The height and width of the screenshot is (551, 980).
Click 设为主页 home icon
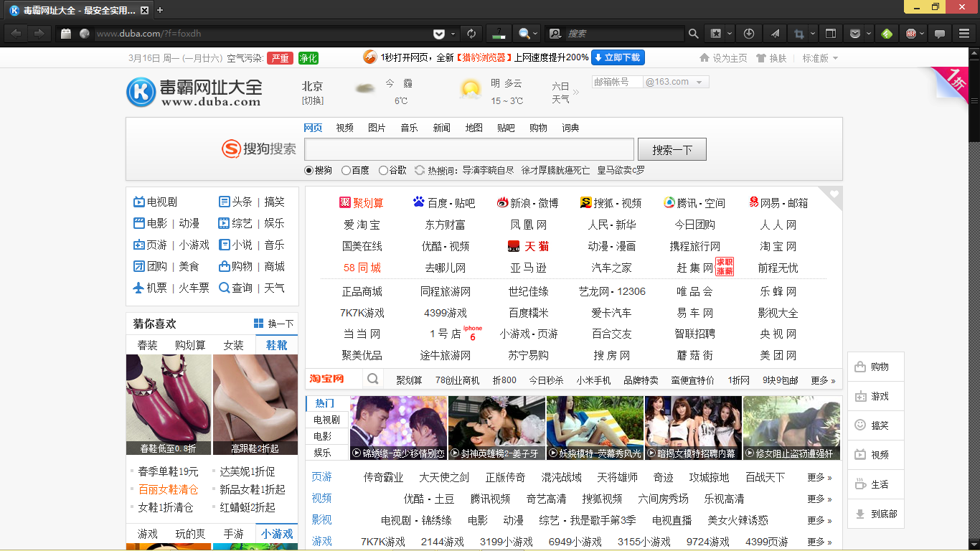tap(705, 58)
